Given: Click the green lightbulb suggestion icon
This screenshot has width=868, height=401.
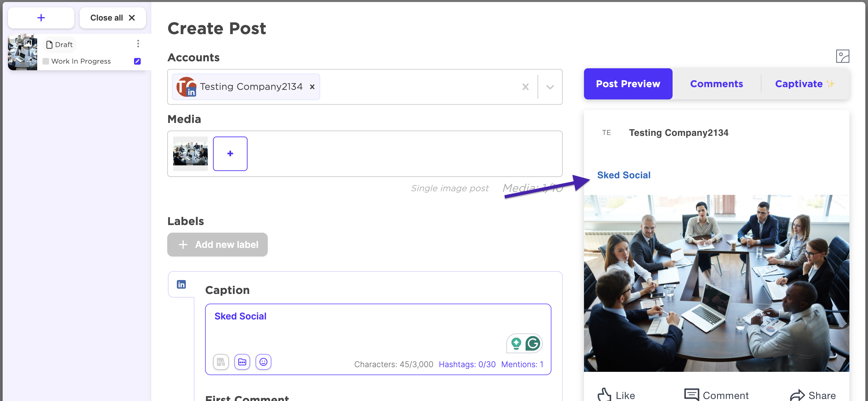Looking at the screenshot, I should (516, 343).
